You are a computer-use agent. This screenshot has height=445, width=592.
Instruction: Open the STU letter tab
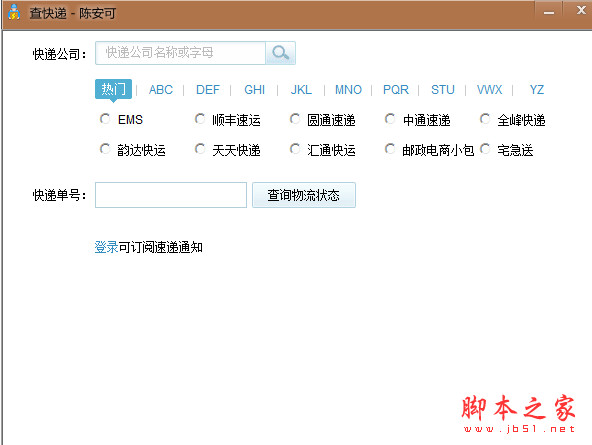443,90
